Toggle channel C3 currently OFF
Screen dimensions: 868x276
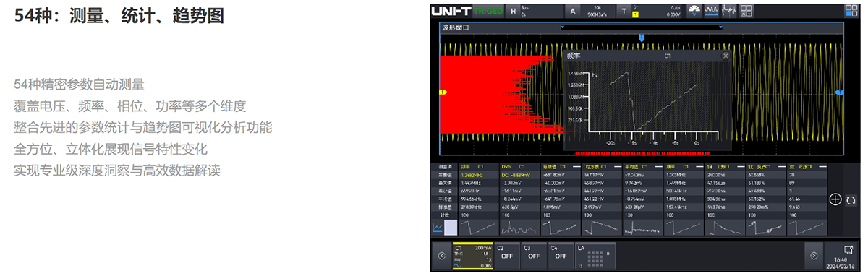pyautogui.click(x=533, y=255)
